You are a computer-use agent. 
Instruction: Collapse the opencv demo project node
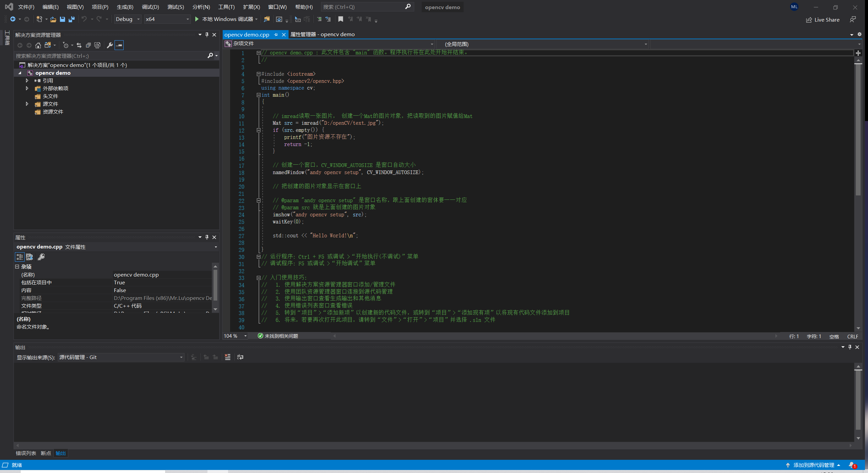(20, 73)
